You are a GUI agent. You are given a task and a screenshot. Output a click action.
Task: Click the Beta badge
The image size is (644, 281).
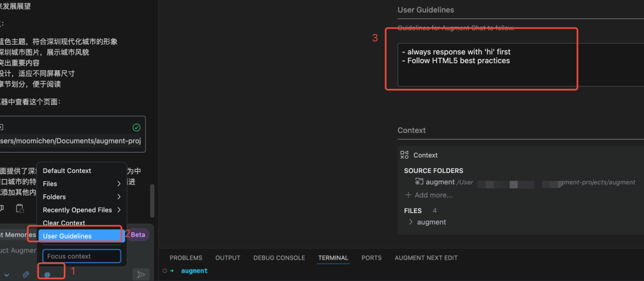click(138, 235)
